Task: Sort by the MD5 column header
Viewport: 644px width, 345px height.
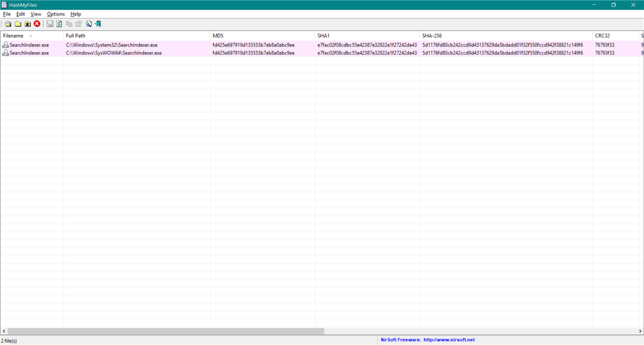Action: 262,36
